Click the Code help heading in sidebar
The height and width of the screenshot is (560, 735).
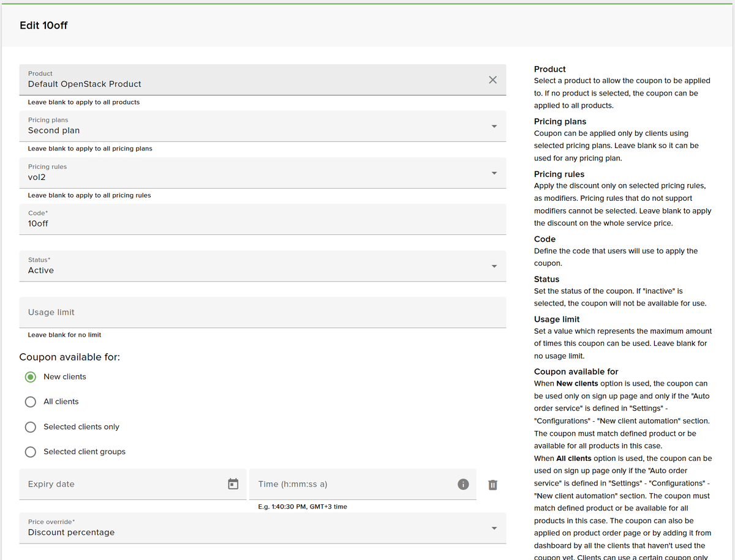point(545,239)
